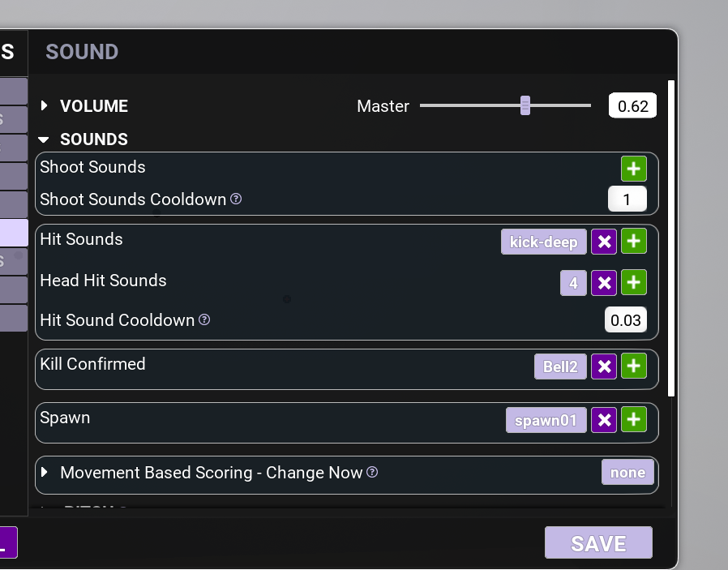This screenshot has width=728, height=570.
Task: Adjust the Master volume slider handle
Action: pyautogui.click(x=525, y=106)
